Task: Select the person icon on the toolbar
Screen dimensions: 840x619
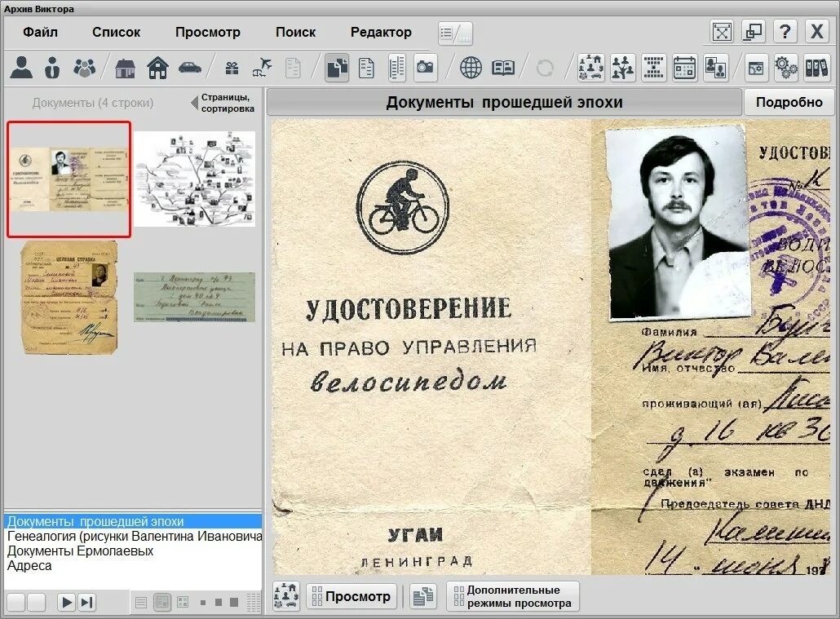Action: [22, 68]
